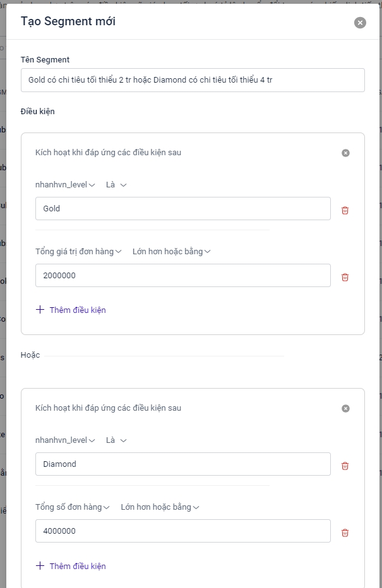
Task: Expand the Tổng số đơn hàng dropdown
Action: coord(73,507)
